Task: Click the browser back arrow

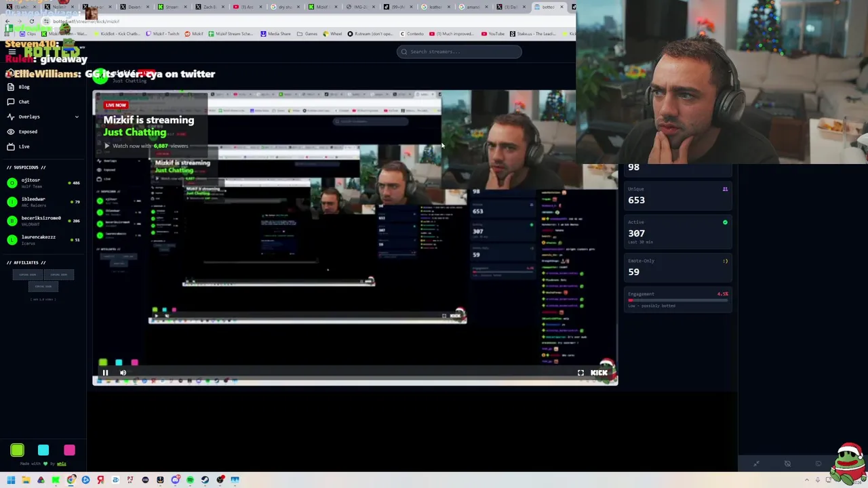Action: click(x=7, y=22)
